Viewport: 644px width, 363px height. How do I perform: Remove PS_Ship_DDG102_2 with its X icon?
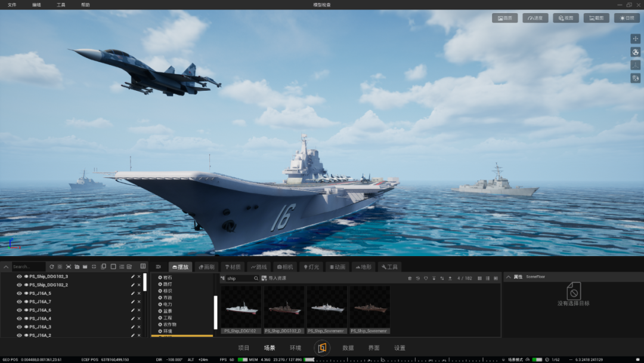pos(139,285)
